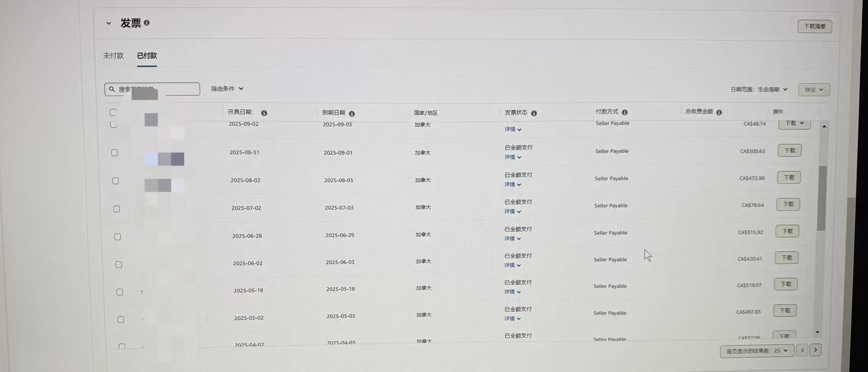Image resolution: width=868 pixels, height=372 pixels.
Task: Open the 筛选条件 filter dropdown
Action: 227,89
